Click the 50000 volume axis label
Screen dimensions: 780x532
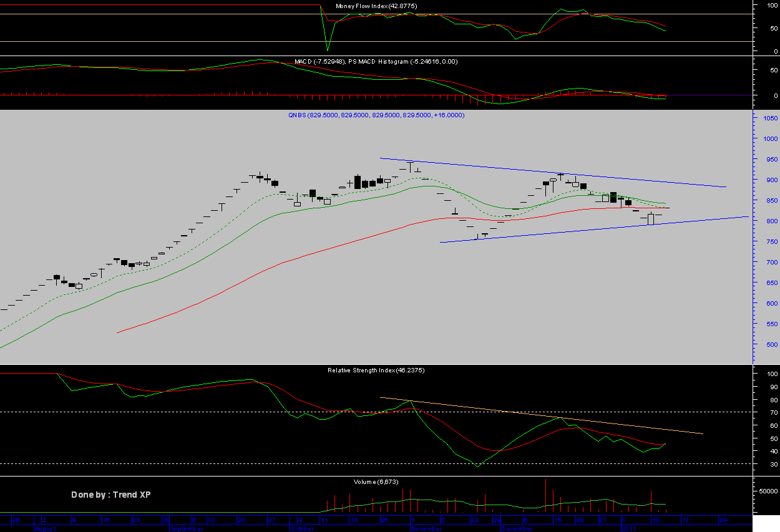click(x=768, y=491)
